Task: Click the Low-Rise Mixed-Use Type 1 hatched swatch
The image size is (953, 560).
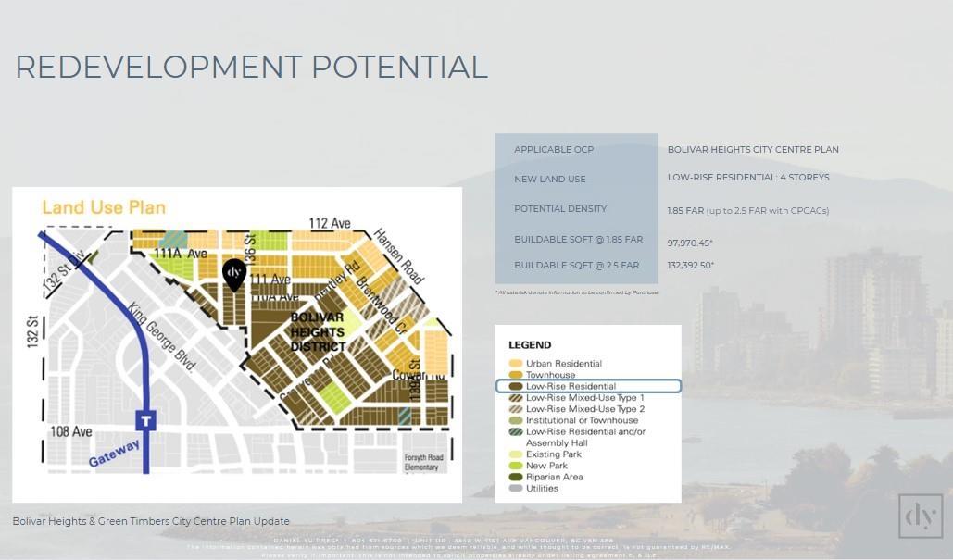Action: click(516, 398)
